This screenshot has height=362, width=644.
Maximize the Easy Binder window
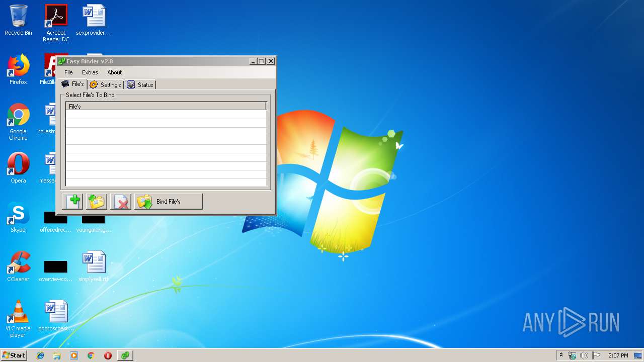pyautogui.click(x=262, y=61)
